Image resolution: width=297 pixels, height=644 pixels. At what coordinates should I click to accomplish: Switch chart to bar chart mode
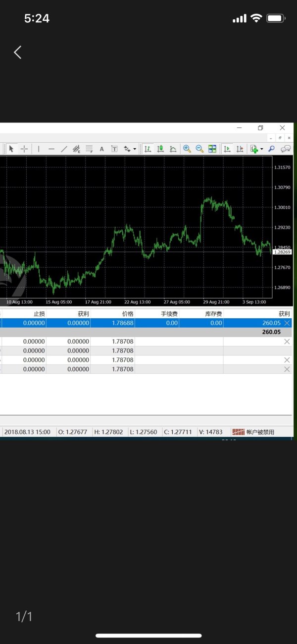[x=148, y=149]
